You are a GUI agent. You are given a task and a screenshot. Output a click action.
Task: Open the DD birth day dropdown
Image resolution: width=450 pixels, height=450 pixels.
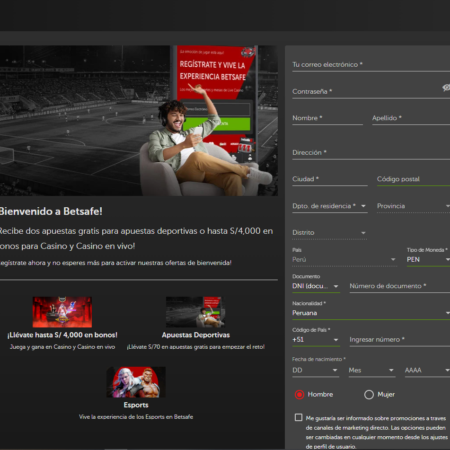pos(315,370)
